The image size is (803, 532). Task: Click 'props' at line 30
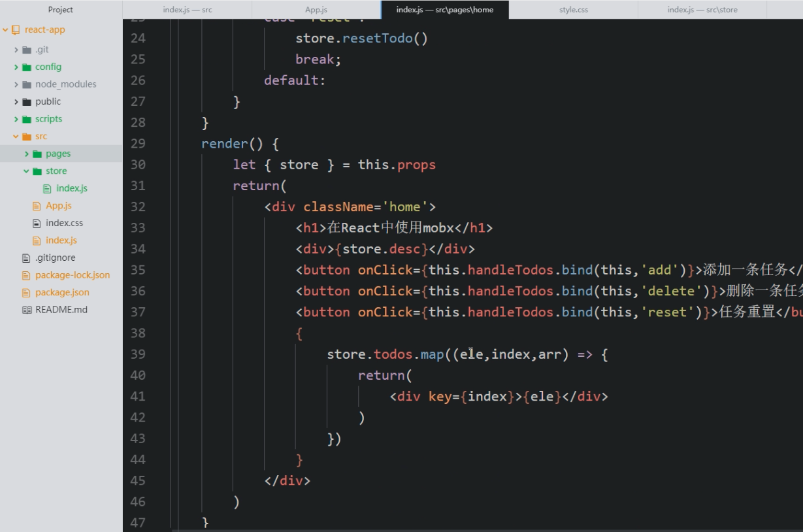coord(416,165)
